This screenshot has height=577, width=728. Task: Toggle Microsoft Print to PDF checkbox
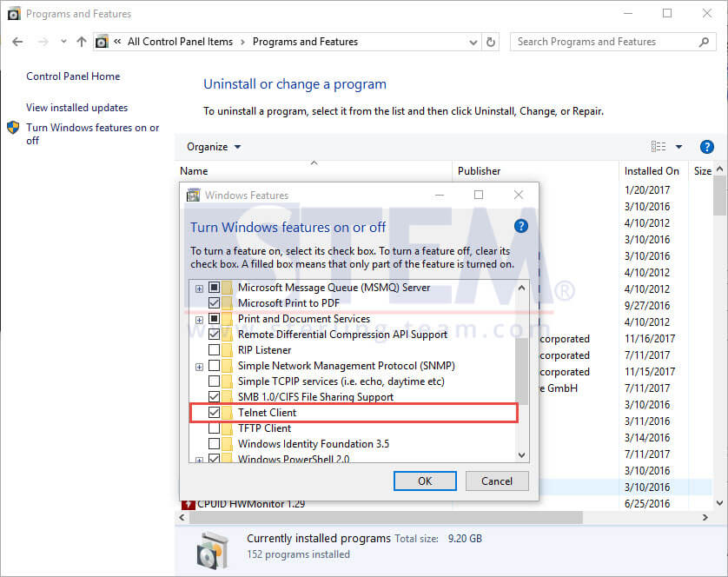[x=214, y=303]
